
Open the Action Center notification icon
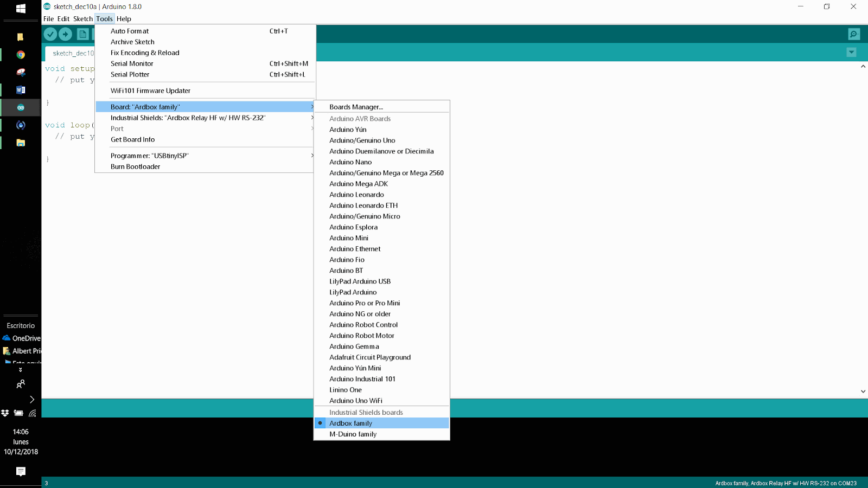[21, 472]
